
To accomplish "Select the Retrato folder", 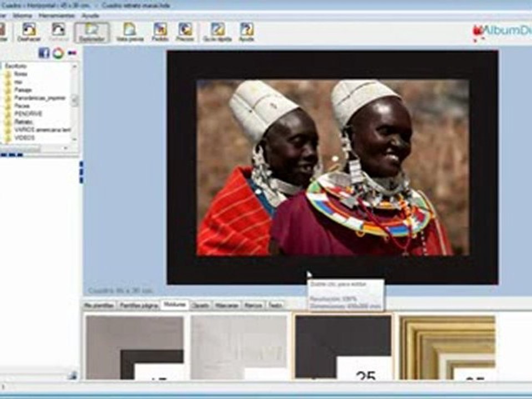I will point(23,121).
